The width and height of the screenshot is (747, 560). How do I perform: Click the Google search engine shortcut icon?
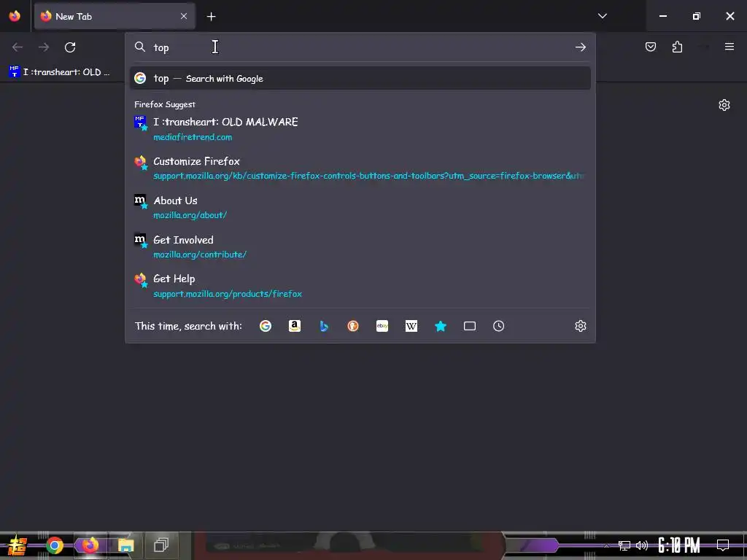click(x=266, y=326)
